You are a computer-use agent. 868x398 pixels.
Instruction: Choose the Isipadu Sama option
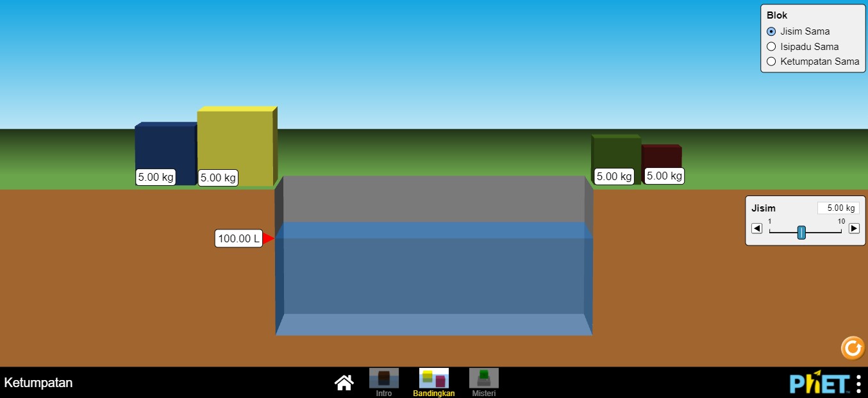pos(771,47)
